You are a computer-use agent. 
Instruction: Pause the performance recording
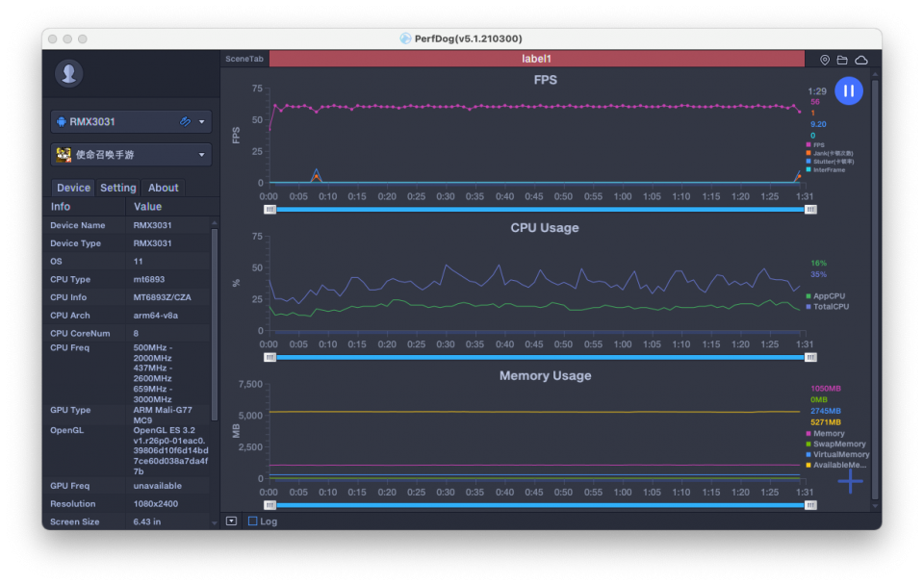[848, 91]
